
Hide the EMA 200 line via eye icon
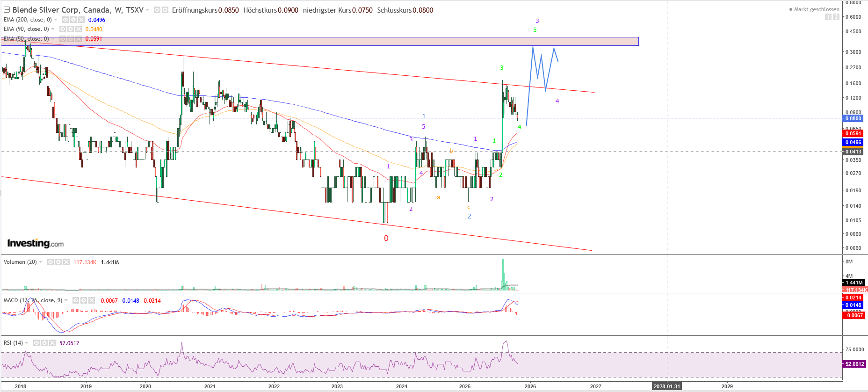[x=65, y=20]
